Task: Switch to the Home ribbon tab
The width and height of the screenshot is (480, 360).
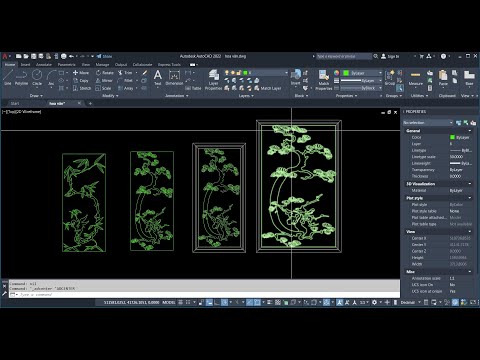Action: (x=10, y=65)
